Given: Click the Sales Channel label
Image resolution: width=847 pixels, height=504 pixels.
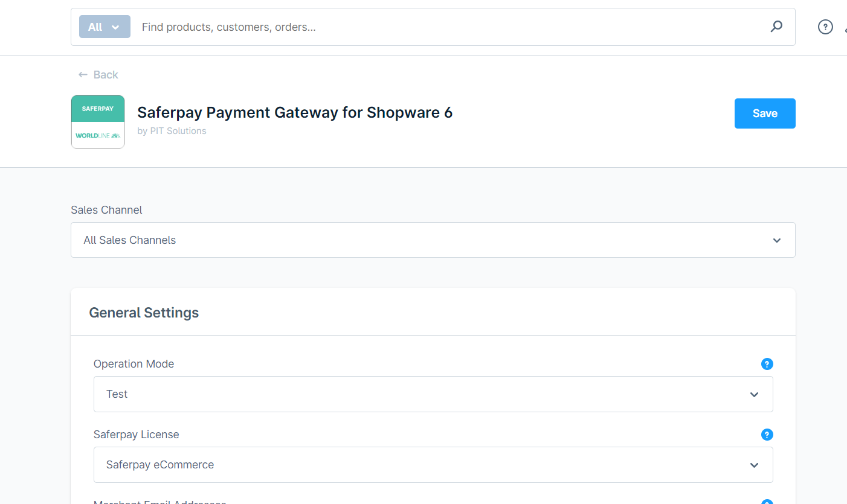Looking at the screenshot, I should (x=106, y=210).
